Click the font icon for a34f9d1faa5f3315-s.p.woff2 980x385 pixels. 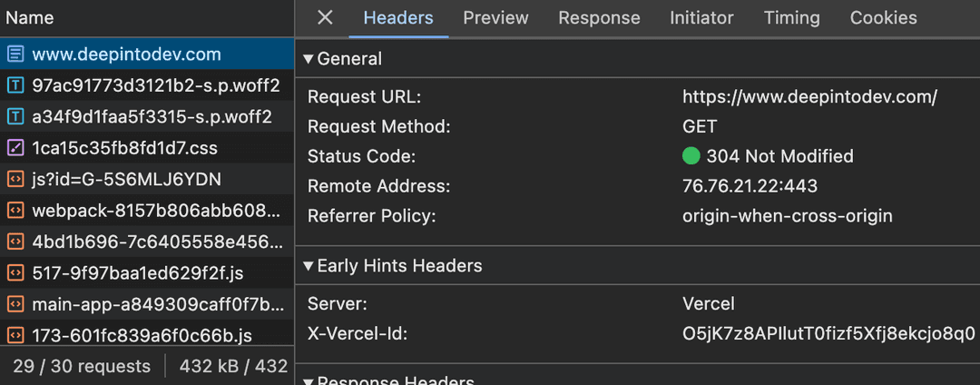(x=15, y=116)
